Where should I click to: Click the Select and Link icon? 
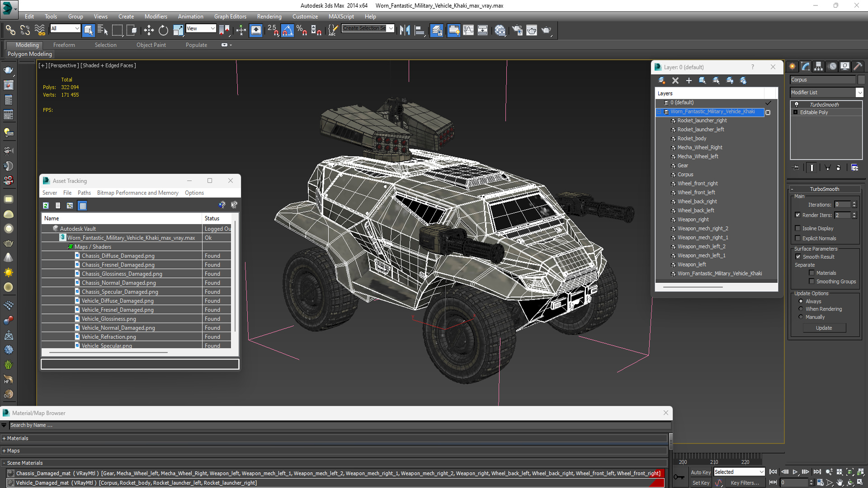pyautogui.click(x=10, y=30)
